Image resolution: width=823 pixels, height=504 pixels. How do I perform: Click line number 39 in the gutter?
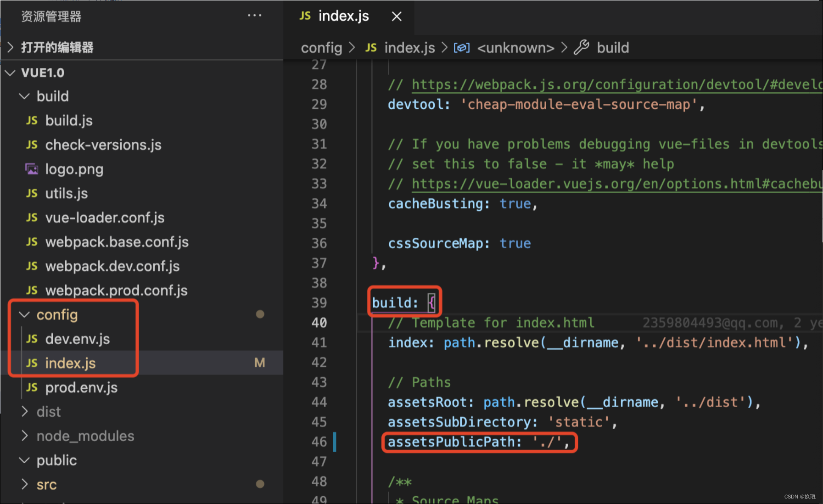coord(319,303)
